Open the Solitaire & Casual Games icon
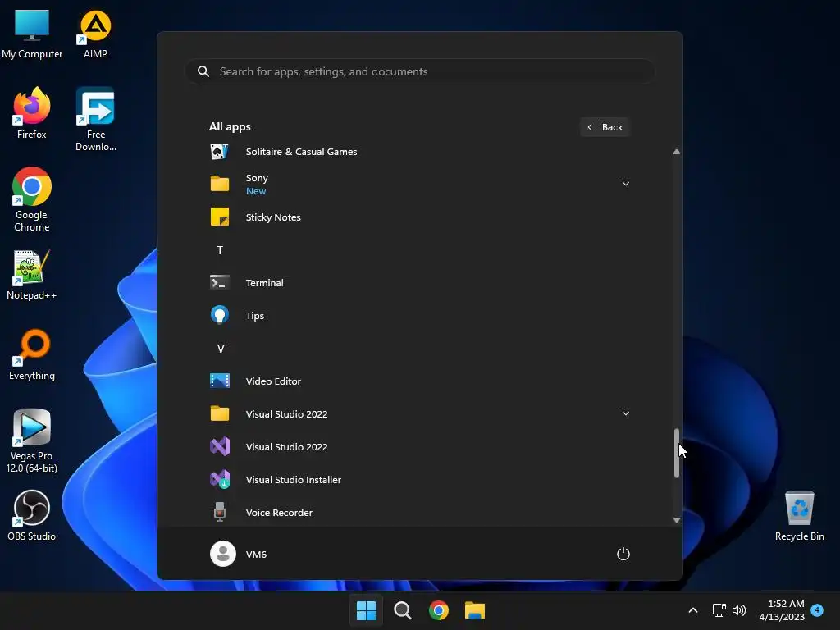The width and height of the screenshot is (840, 630). click(220, 152)
